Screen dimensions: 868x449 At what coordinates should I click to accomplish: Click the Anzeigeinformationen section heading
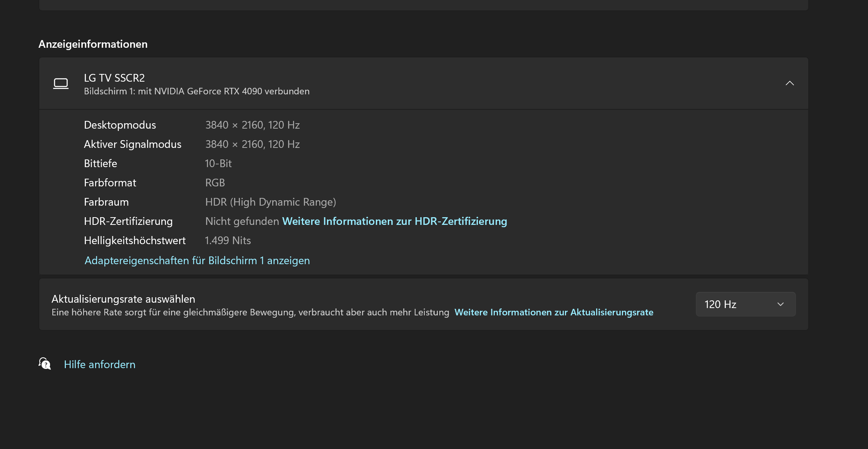tap(93, 44)
